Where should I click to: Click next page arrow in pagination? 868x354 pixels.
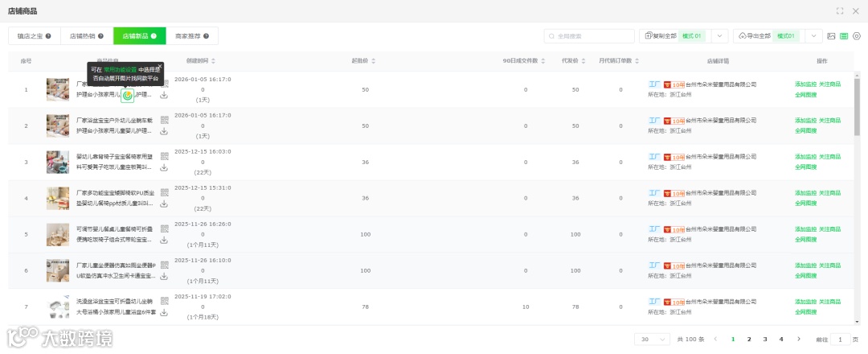(798, 339)
